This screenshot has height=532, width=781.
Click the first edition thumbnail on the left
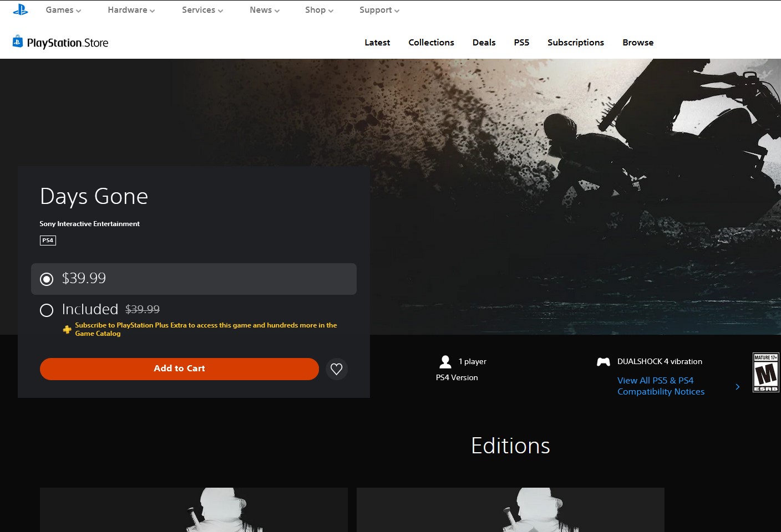(194, 510)
